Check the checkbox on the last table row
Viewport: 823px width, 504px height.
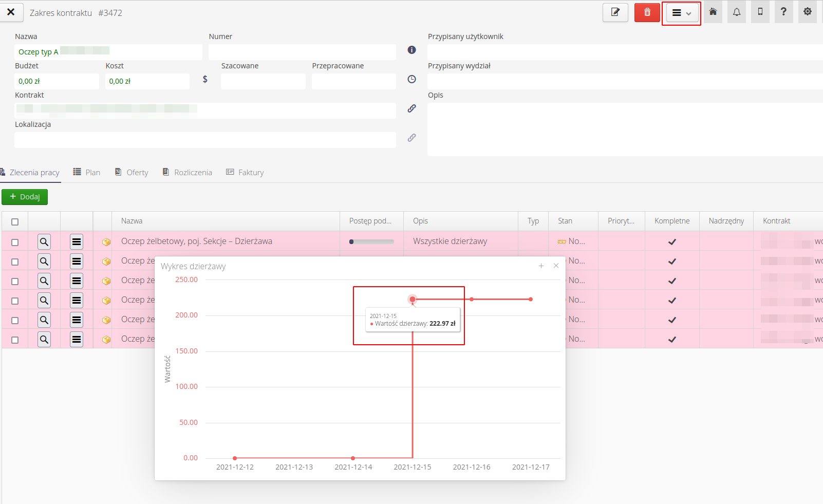tap(15, 340)
